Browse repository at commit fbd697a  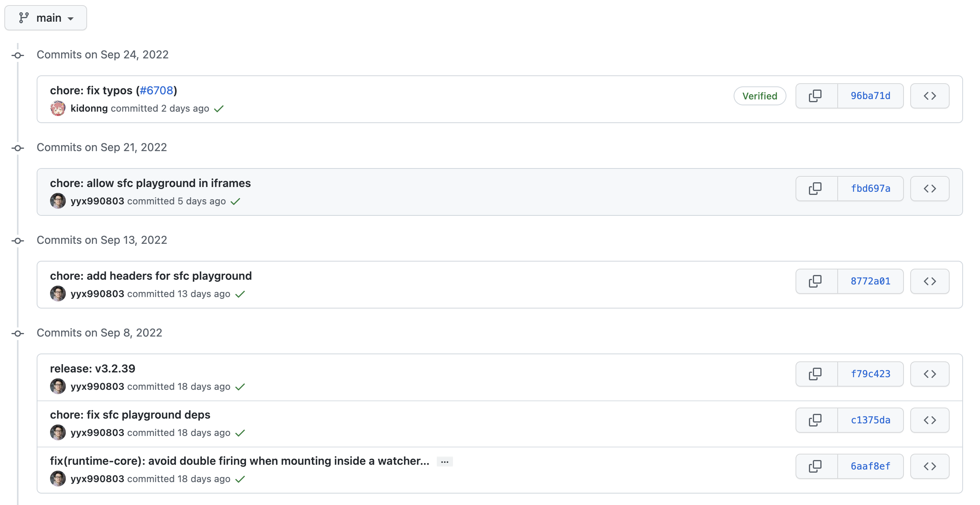click(930, 189)
